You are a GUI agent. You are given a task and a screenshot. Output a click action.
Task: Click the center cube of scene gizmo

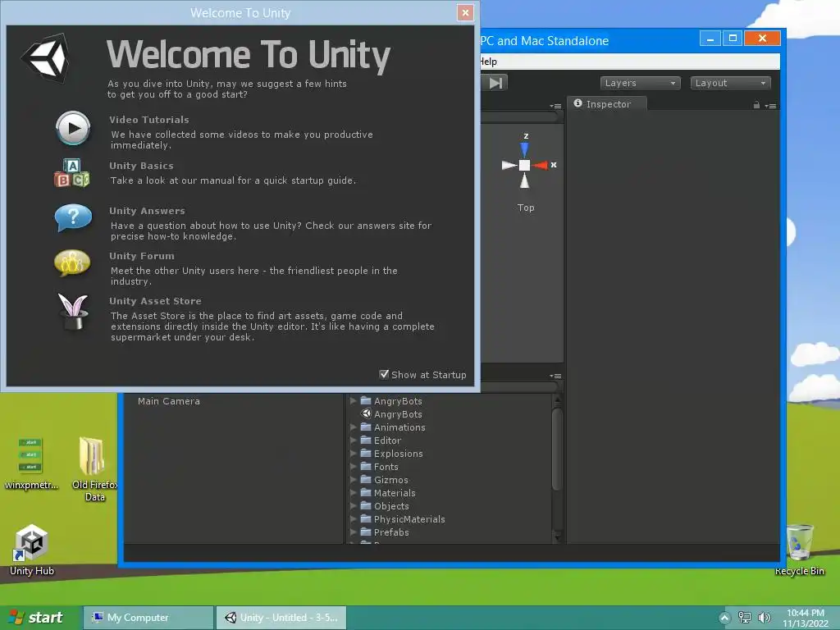coord(524,165)
